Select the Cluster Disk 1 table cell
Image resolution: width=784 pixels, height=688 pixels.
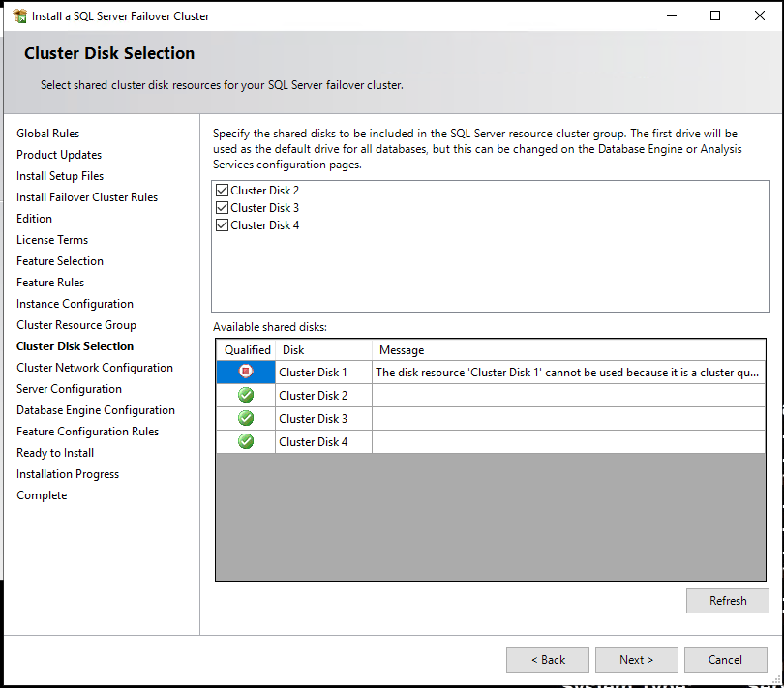pos(323,373)
